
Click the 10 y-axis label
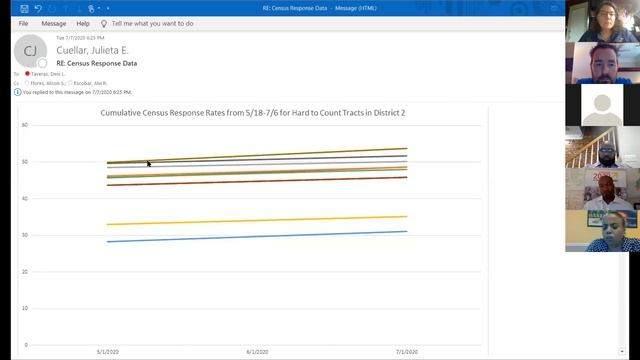pyautogui.click(x=25, y=308)
